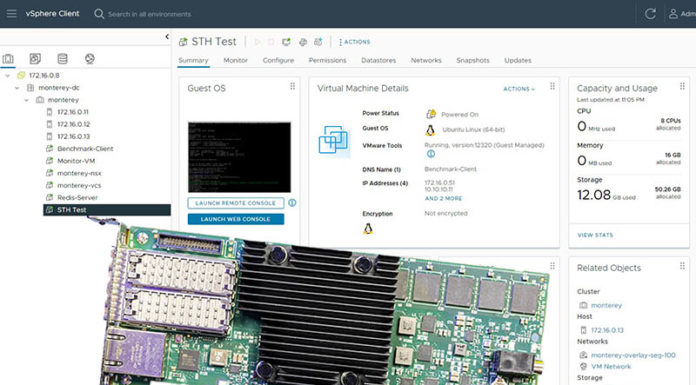Focus the Search in all environments field

point(150,14)
